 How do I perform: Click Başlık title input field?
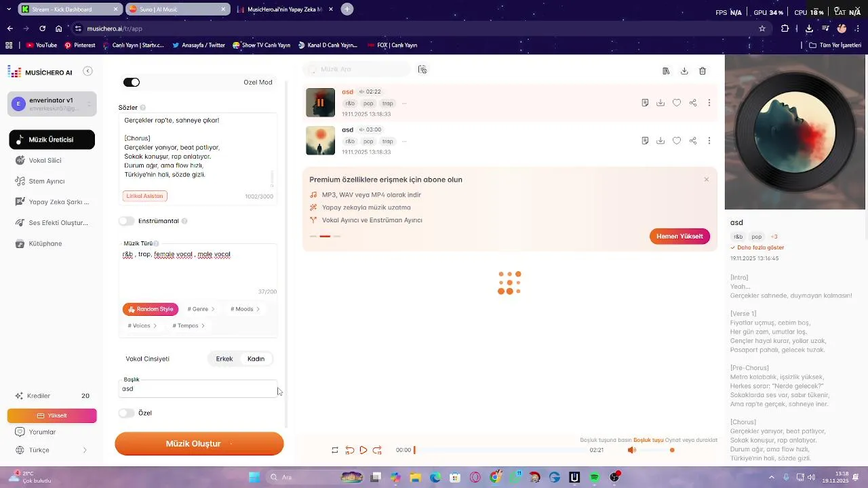coord(198,389)
